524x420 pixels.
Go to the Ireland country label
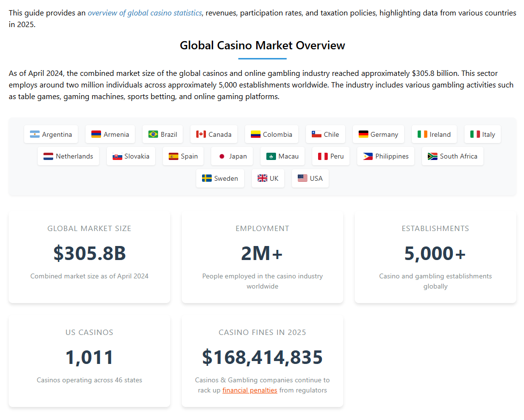pyautogui.click(x=440, y=134)
